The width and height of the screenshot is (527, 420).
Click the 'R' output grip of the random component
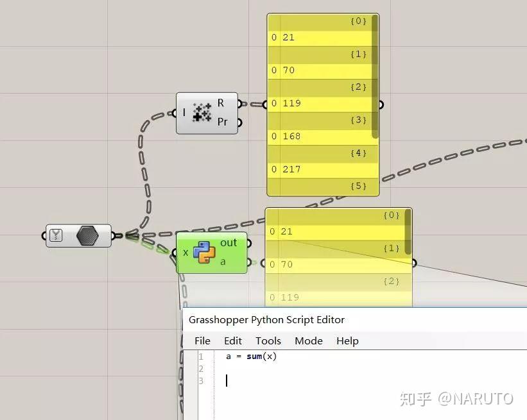[238, 102]
